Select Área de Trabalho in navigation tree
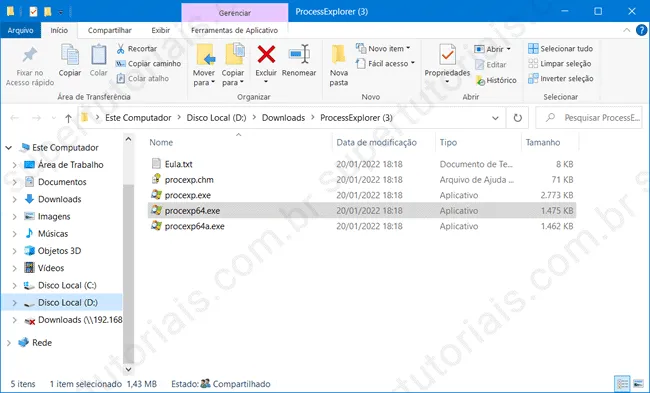The width and height of the screenshot is (650, 393). pos(70,165)
